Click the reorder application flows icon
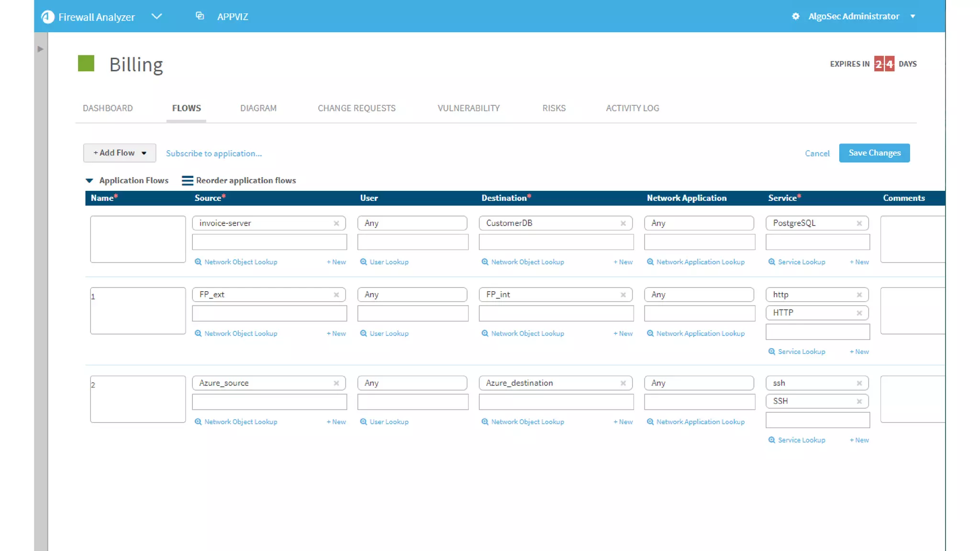Viewport: 980px width, 551px height. click(x=187, y=180)
